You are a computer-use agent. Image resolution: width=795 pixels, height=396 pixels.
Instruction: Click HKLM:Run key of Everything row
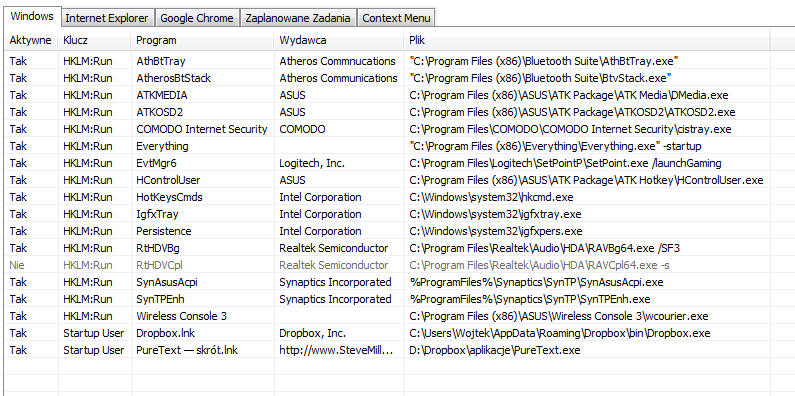[88, 146]
